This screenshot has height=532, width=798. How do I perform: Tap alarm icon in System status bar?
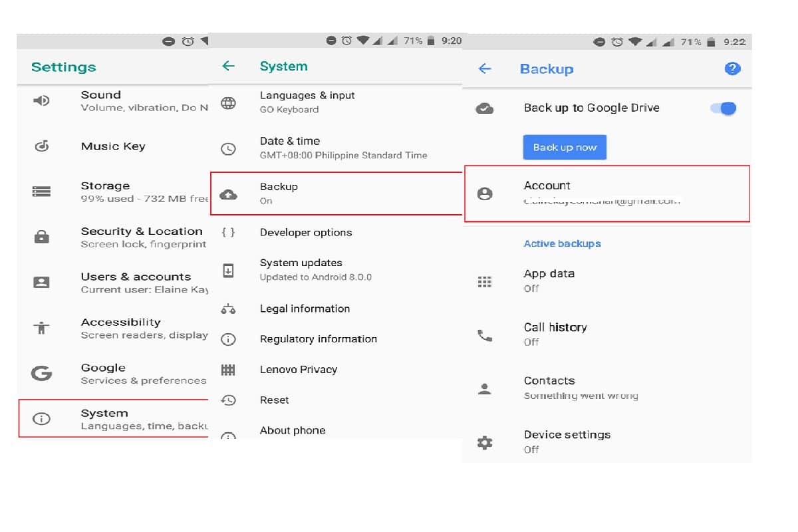pos(346,41)
